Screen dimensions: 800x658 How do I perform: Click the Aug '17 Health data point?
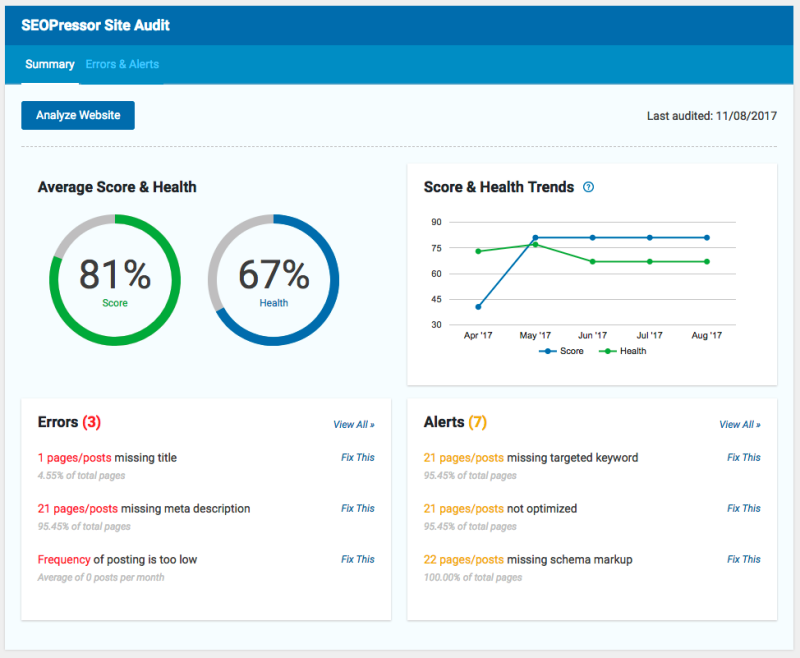[x=707, y=262]
